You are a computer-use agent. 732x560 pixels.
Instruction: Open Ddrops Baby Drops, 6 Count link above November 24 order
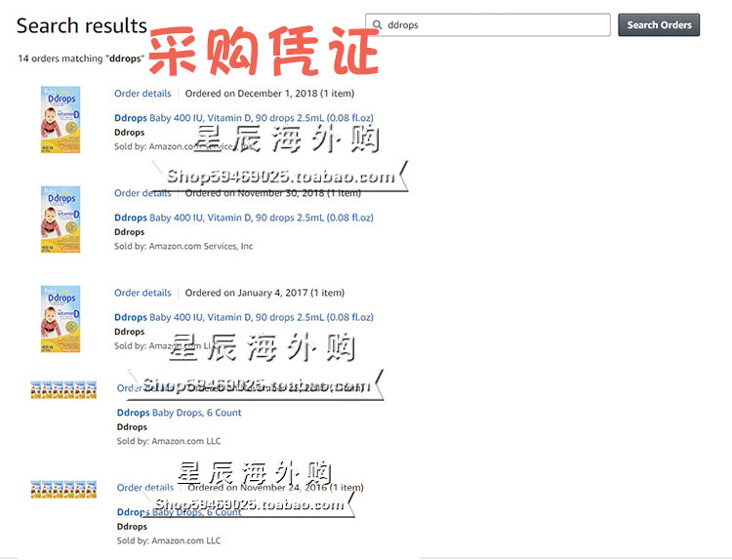pyautogui.click(x=180, y=413)
